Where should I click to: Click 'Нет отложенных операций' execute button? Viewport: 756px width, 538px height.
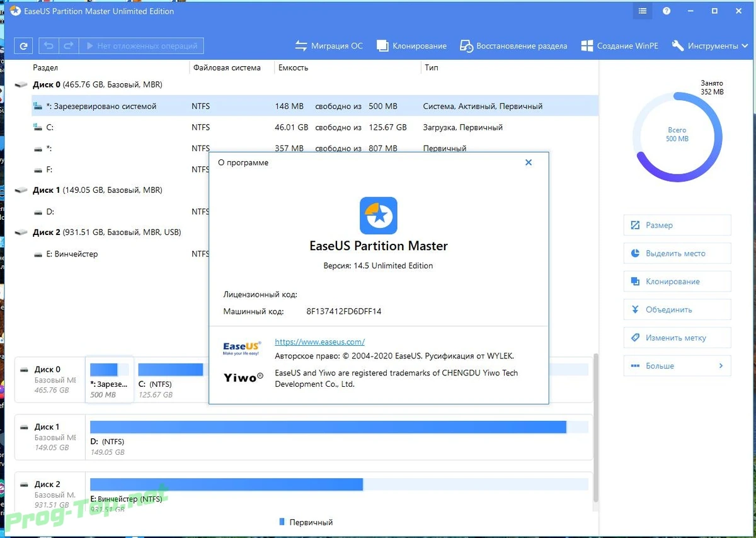(142, 45)
